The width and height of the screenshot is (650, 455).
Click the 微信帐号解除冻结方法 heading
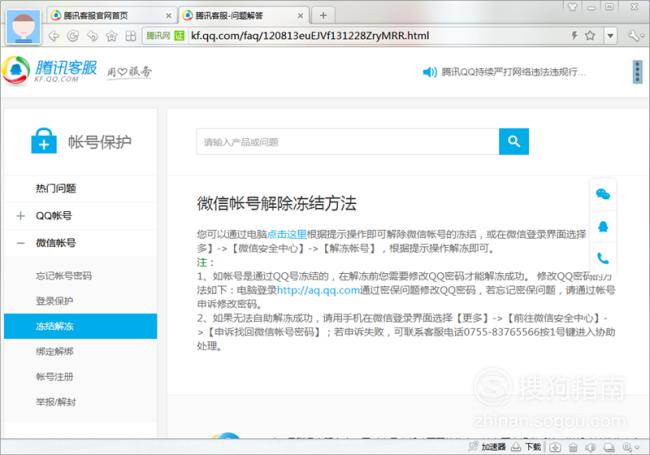pos(276,203)
